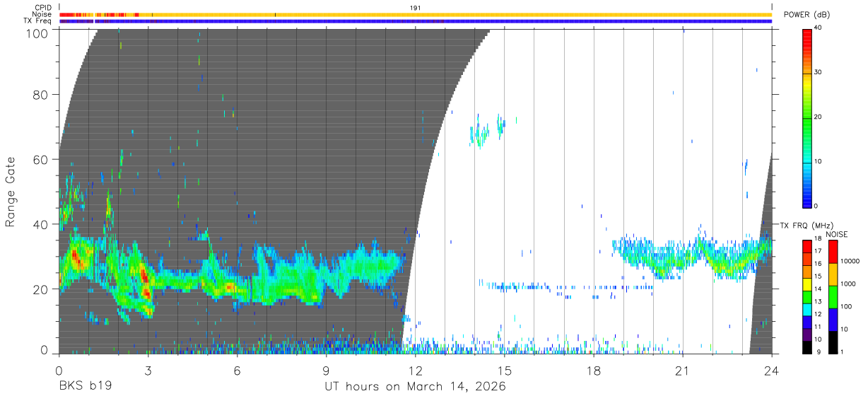Click the TX Freq row label

[38, 21]
